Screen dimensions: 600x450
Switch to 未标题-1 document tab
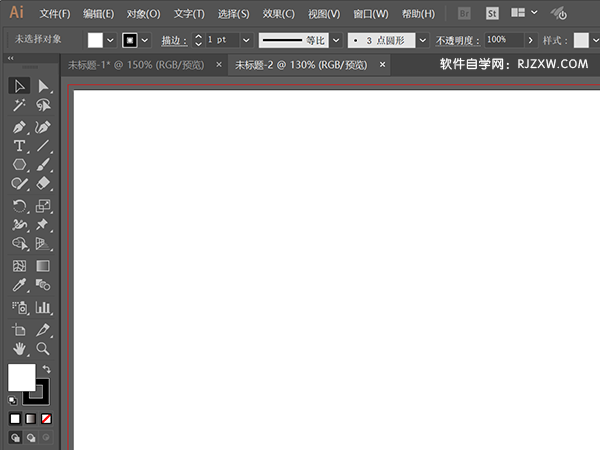136,65
